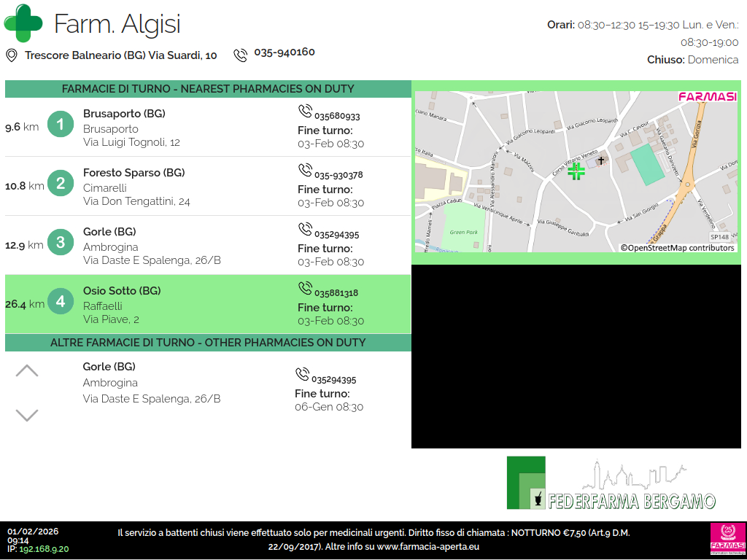The image size is (747, 560).
Task: Click the pink Farmasi logo in footer
Action: 727,540
